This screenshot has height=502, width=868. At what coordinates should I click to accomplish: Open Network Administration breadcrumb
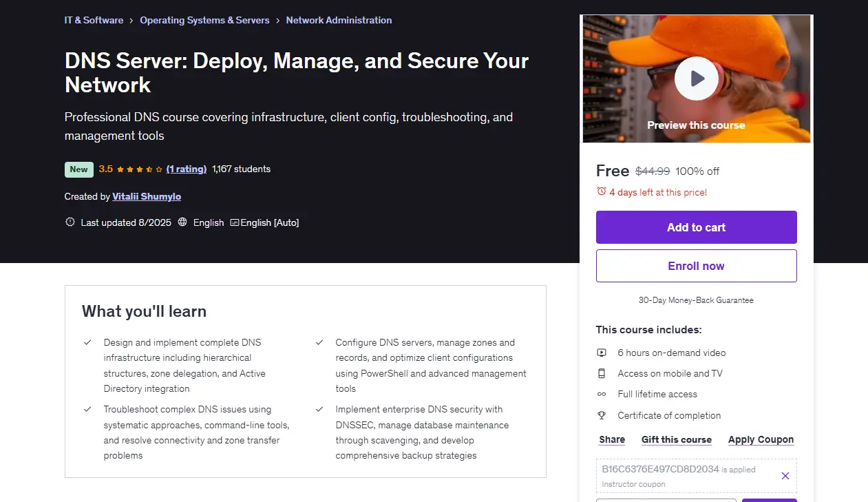pos(339,20)
